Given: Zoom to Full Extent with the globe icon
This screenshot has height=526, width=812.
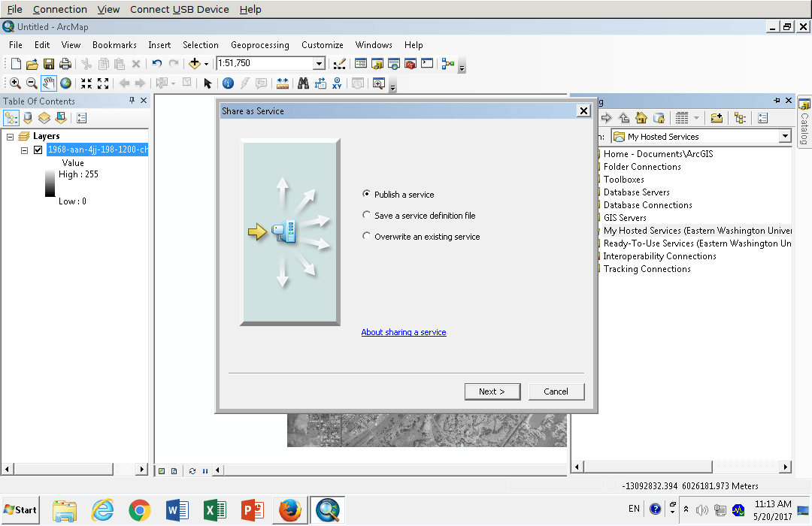Looking at the screenshot, I should pyautogui.click(x=65, y=83).
